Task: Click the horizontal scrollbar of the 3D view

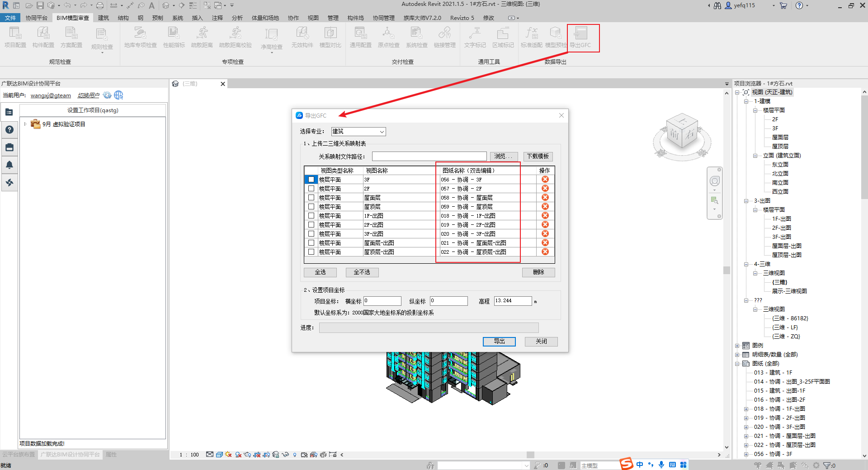Action: (530, 455)
